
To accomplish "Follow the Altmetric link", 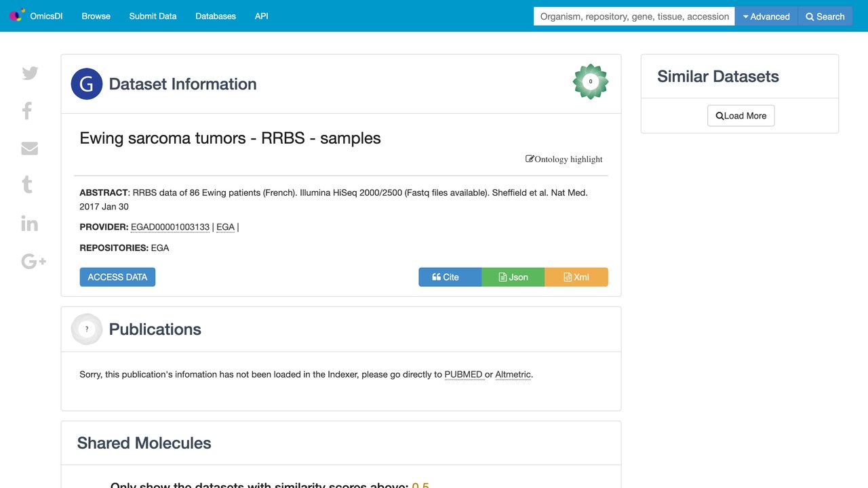I will (x=513, y=374).
